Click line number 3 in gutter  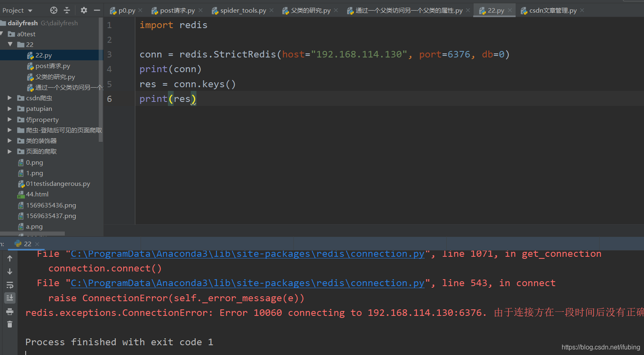pyautogui.click(x=109, y=55)
